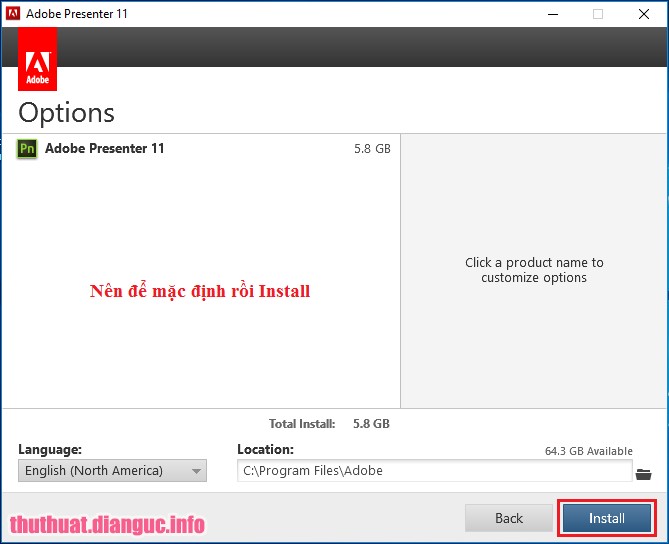Click the Options heading
669x544 pixels.
(x=67, y=113)
